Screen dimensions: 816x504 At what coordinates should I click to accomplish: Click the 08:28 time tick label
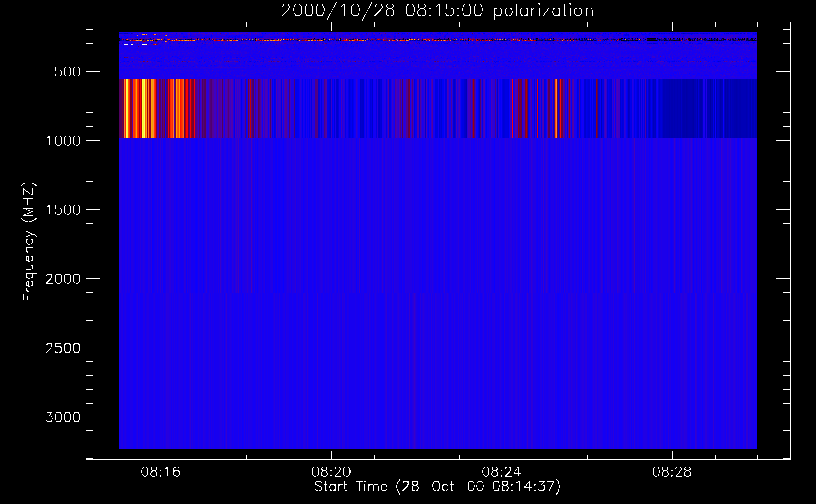coord(672,472)
